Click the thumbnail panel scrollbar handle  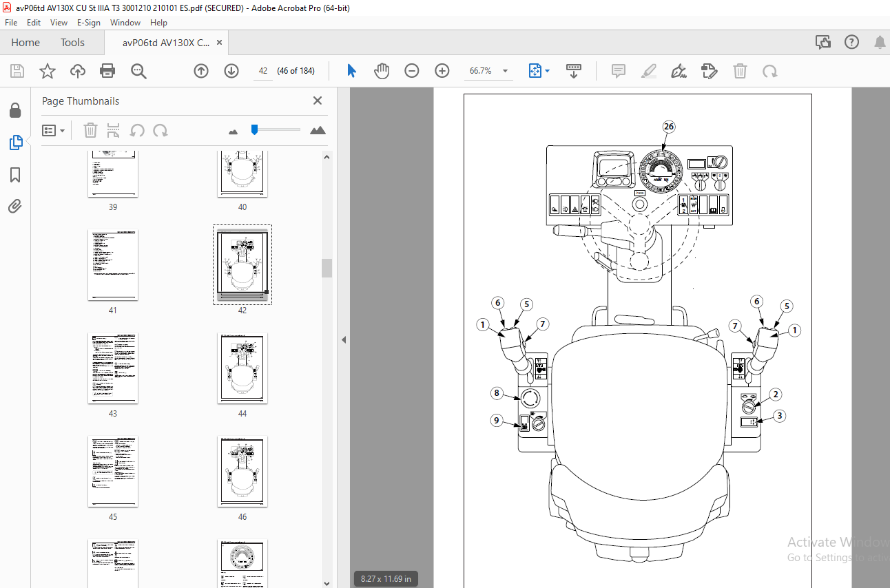(x=327, y=269)
